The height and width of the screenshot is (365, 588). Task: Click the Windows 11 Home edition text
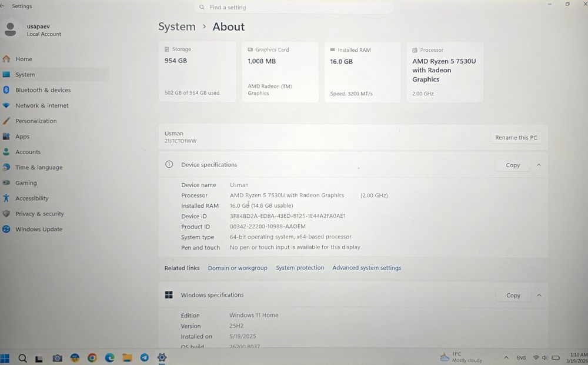click(254, 315)
